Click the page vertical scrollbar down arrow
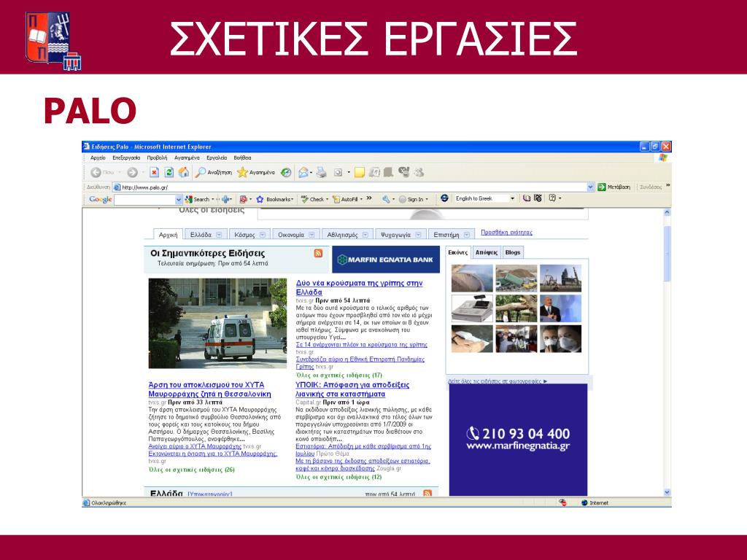Screen dimensions: 747x560 667,492
